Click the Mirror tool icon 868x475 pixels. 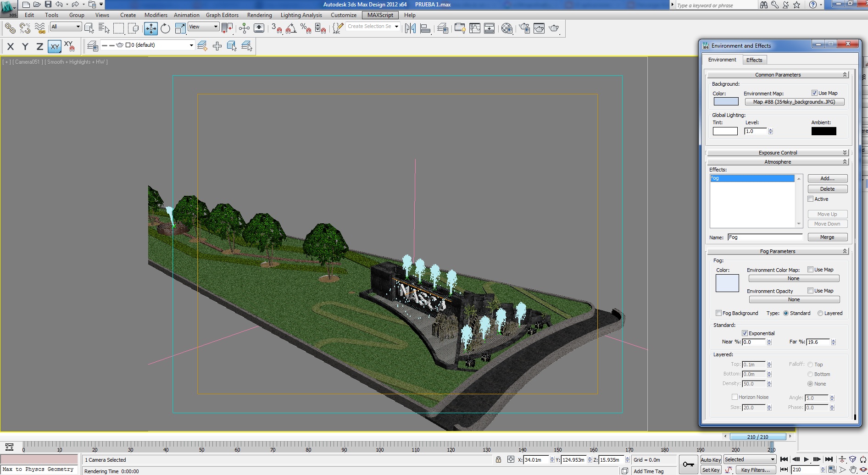[x=410, y=28]
